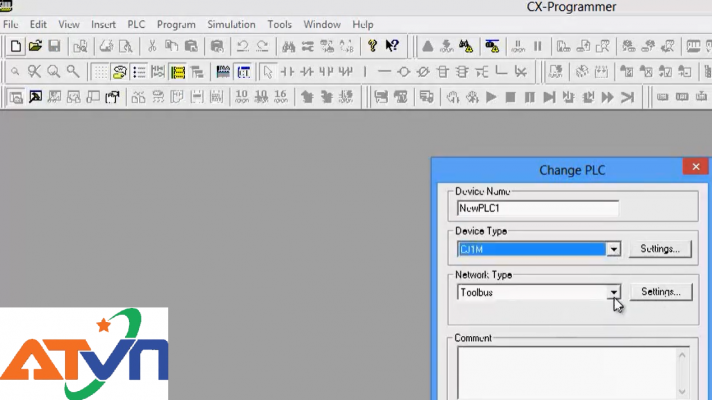Click the Copy icon
The height and width of the screenshot is (400, 712).
tap(171, 46)
